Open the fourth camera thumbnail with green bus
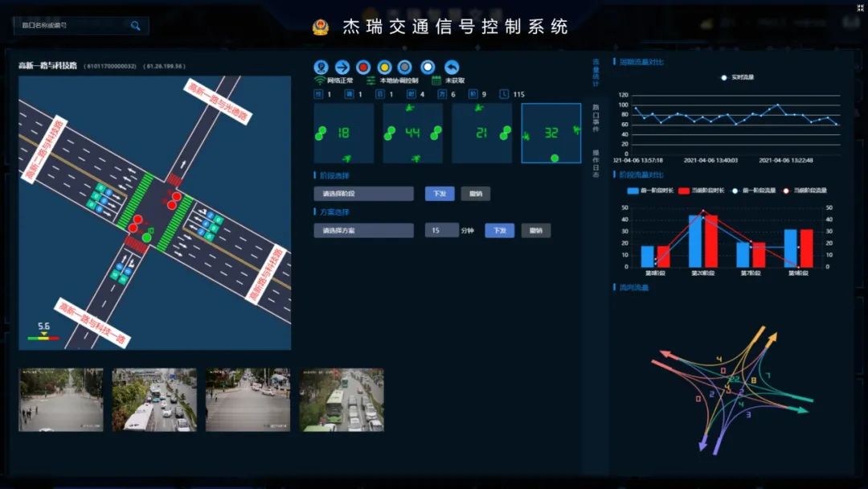Screen dimensions: 868x489 (342, 400)
